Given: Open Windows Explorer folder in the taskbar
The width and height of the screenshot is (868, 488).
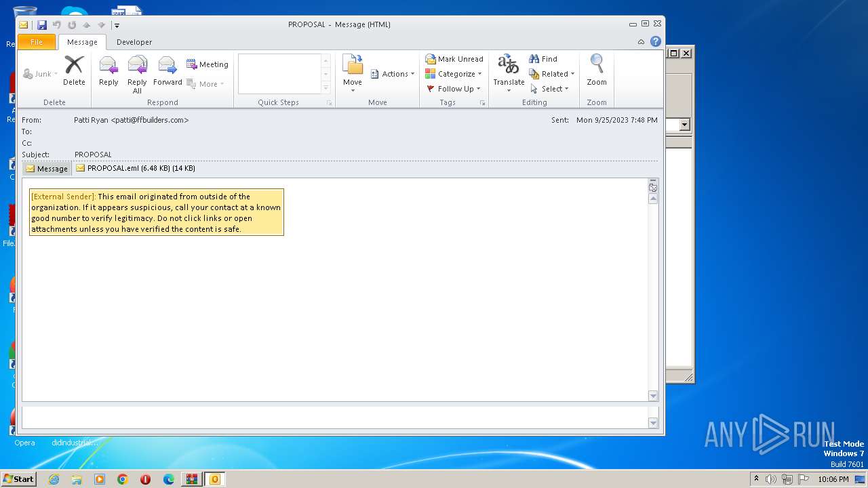Looking at the screenshot, I should click(x=77, y=479).
